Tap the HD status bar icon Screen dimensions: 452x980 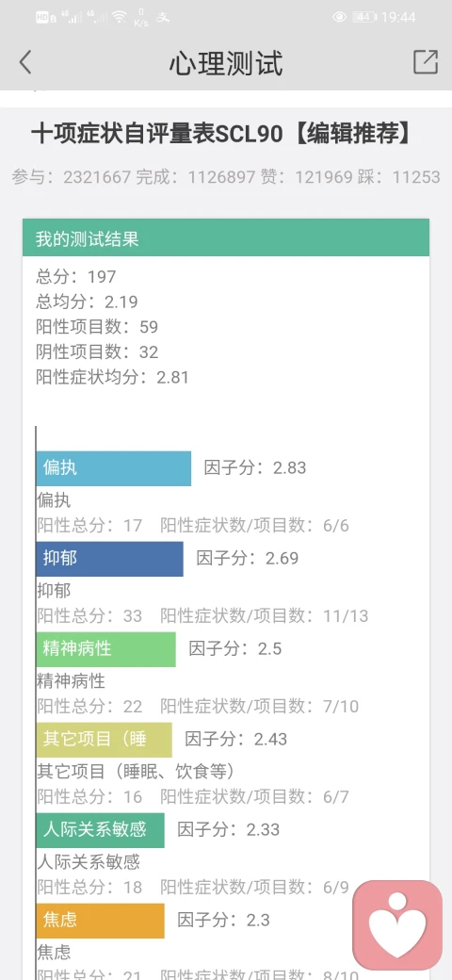pyautogui.click(x=41, y=18)
